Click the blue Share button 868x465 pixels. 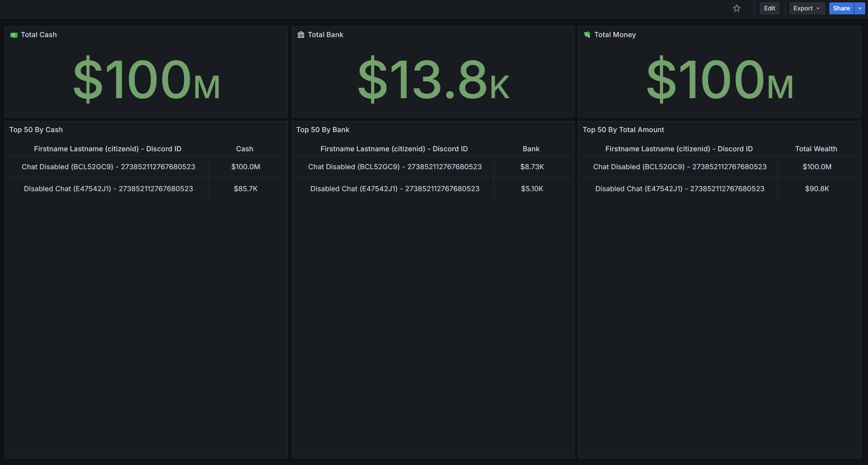[841, 8]
